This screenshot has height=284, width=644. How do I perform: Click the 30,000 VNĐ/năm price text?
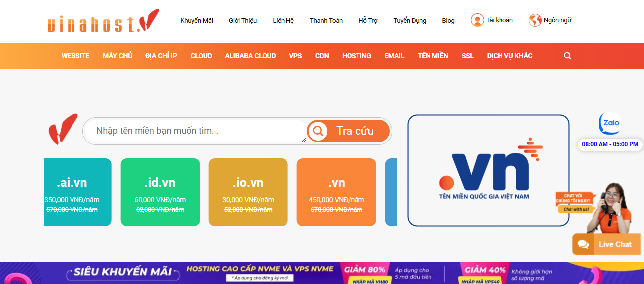(x=248, y=200)
